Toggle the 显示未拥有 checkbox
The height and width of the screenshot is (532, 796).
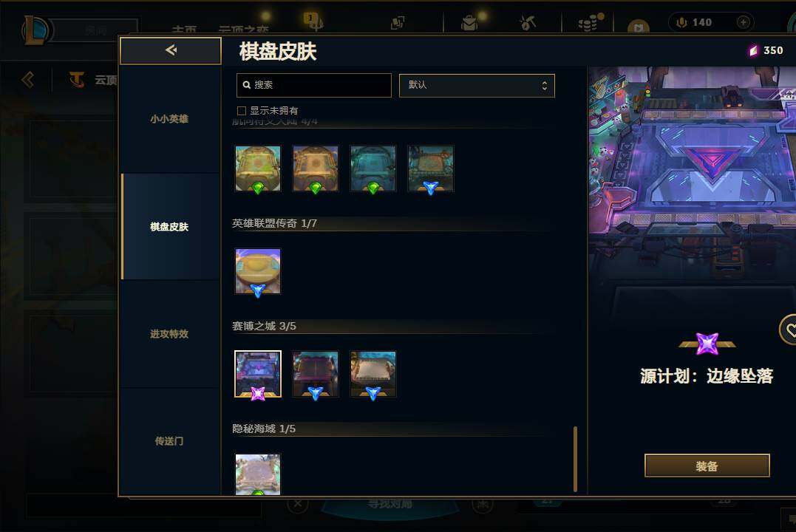pos(242,111)
